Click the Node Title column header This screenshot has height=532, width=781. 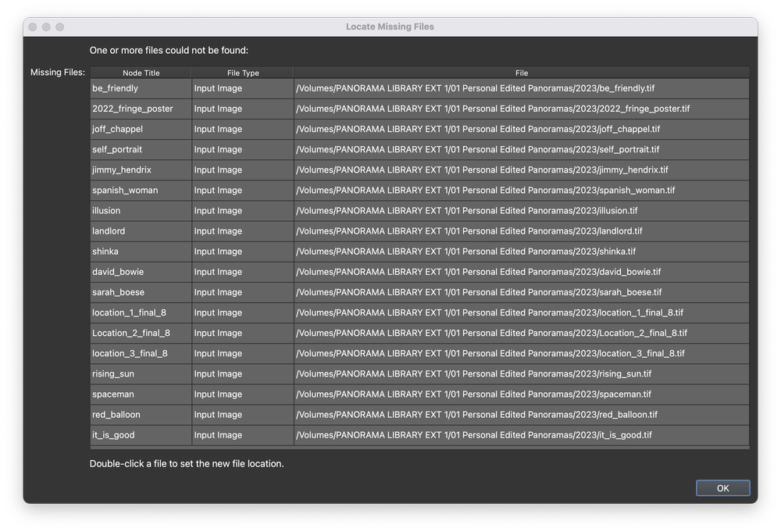[x=141, y=73]
